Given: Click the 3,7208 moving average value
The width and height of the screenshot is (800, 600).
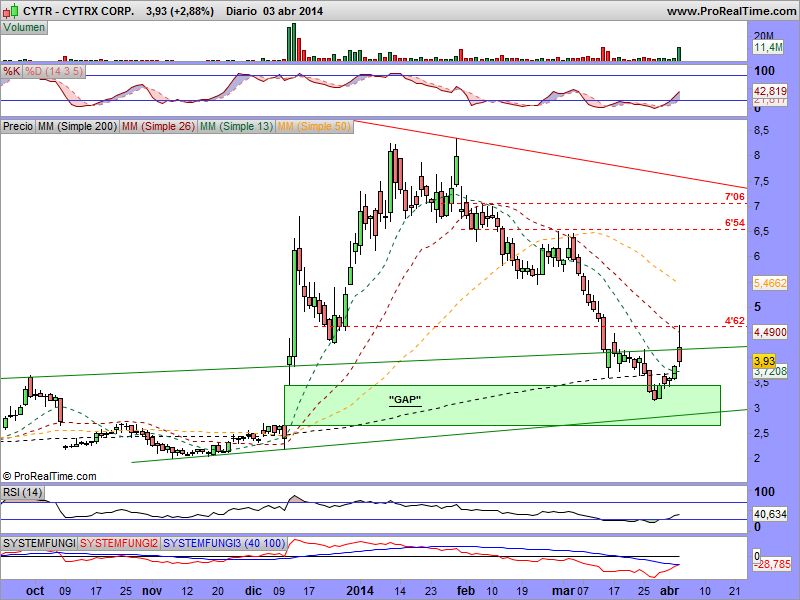Looking at the screenshot, I should pos(770,371).
